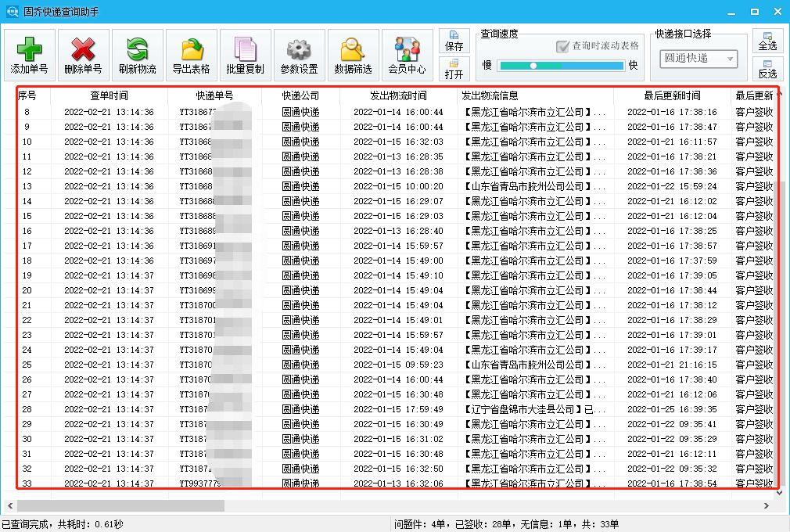Open the 导出表格 (Export Table) tool

(190, 54)
